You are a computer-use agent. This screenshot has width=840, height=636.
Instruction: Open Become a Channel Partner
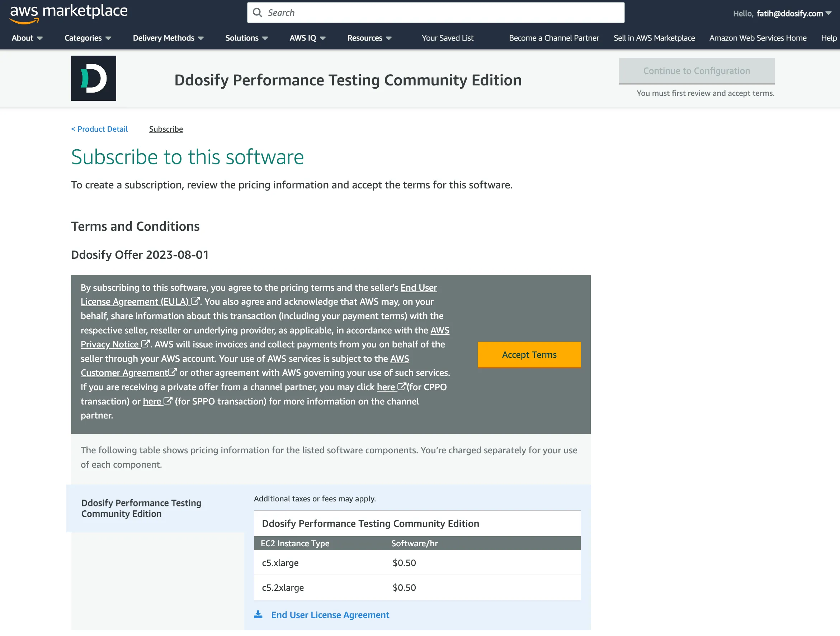pyautogui.click(x=554, y=38)
